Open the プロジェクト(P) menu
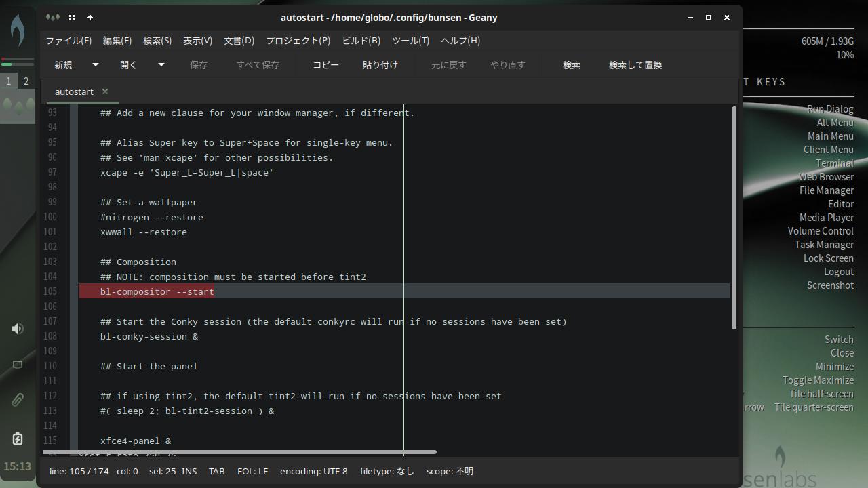 (x=298, y=41)
